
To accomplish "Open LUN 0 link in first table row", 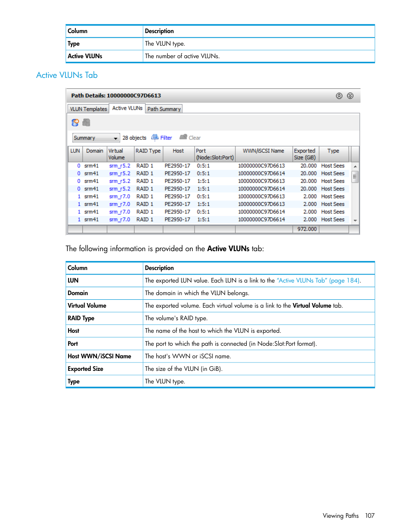I will pos(79,166).
